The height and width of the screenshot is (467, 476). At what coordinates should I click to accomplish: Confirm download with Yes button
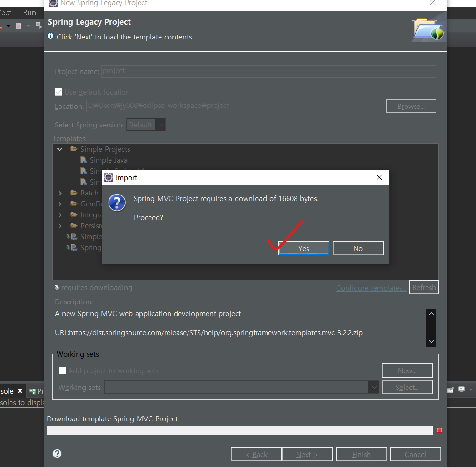(304, 248)
